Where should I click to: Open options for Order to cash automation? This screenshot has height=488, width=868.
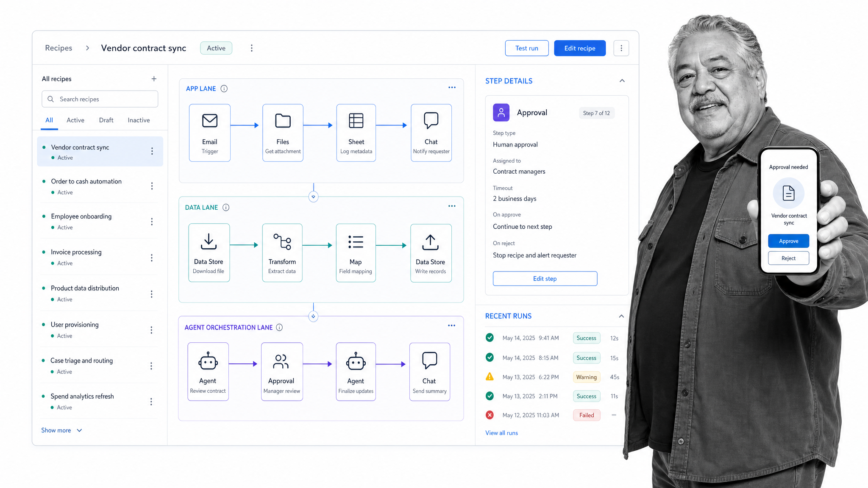tap(152, 186)
